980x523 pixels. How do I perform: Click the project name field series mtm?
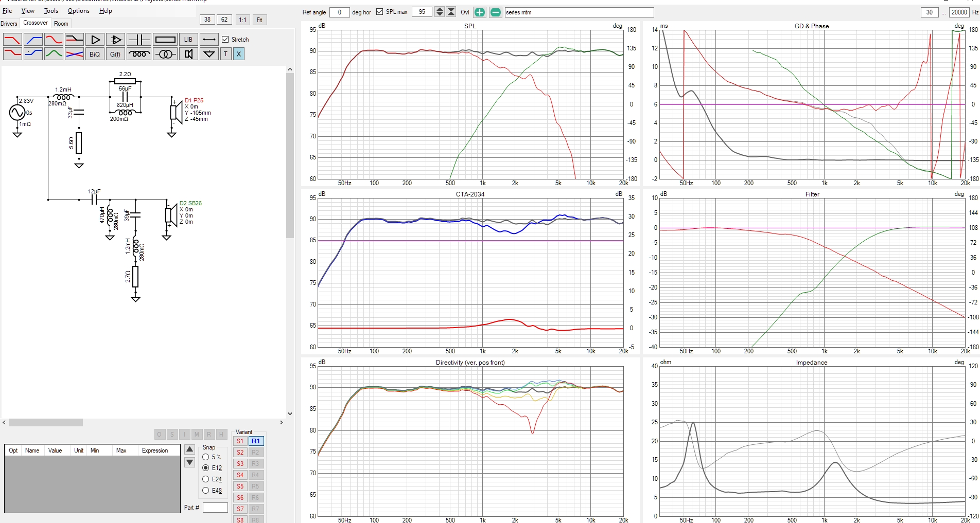point(579,12)
